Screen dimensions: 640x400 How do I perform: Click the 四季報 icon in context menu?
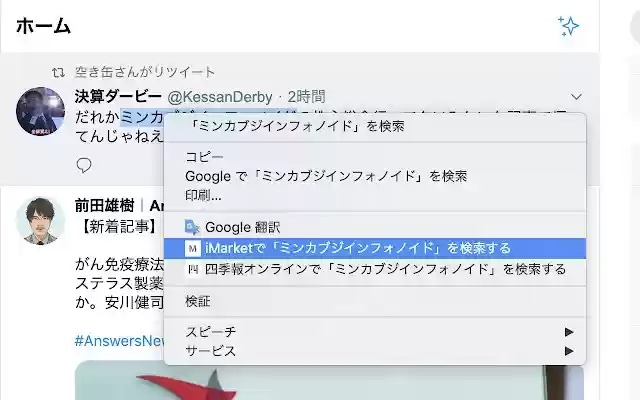193,269
